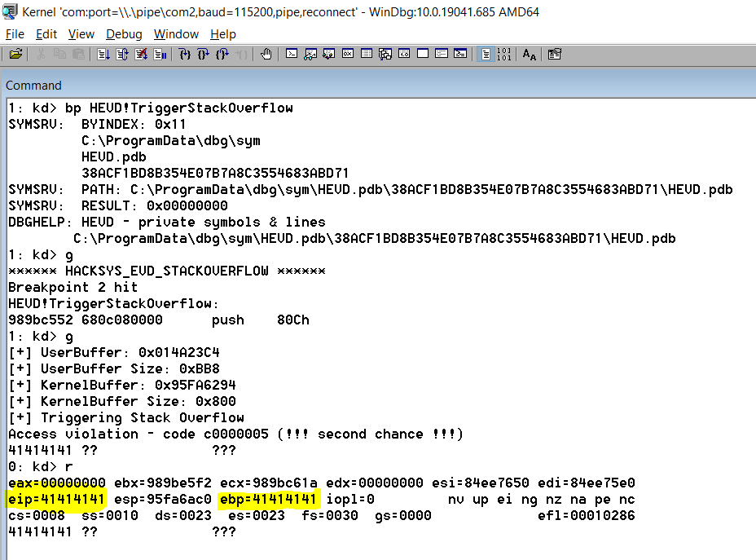
Task: Click the 'KernelBuffer Size: 0x800' line
Action: tap(122, 402)
